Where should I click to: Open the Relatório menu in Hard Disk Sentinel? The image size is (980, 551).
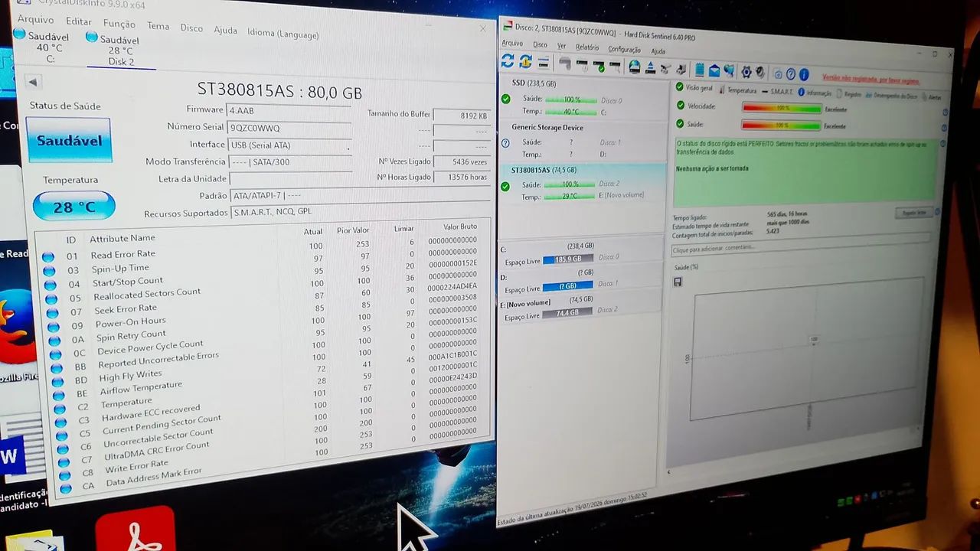point(587,47)
